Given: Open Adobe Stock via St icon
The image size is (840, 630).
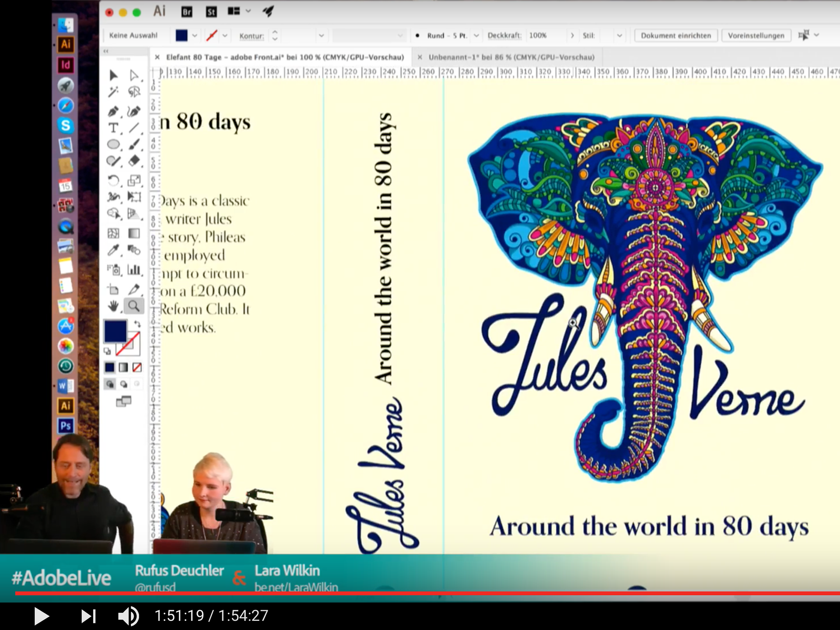Looking at the screenshot, I should tap(211, 12).
